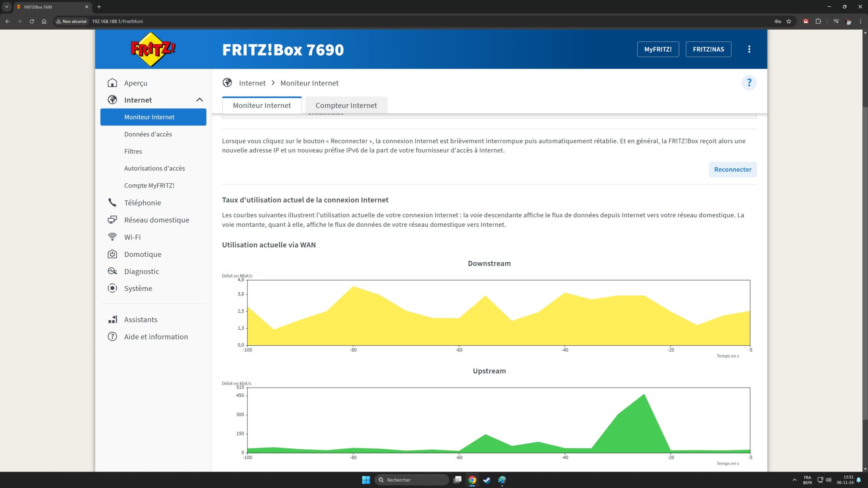Click the Internet globe icon in sidebar

112,100
